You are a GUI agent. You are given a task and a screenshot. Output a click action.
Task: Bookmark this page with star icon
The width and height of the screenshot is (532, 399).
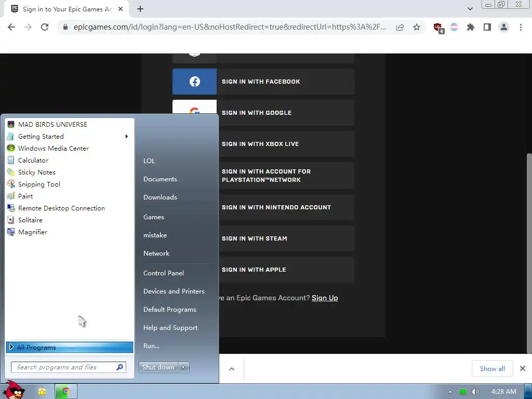coord(417,27)
